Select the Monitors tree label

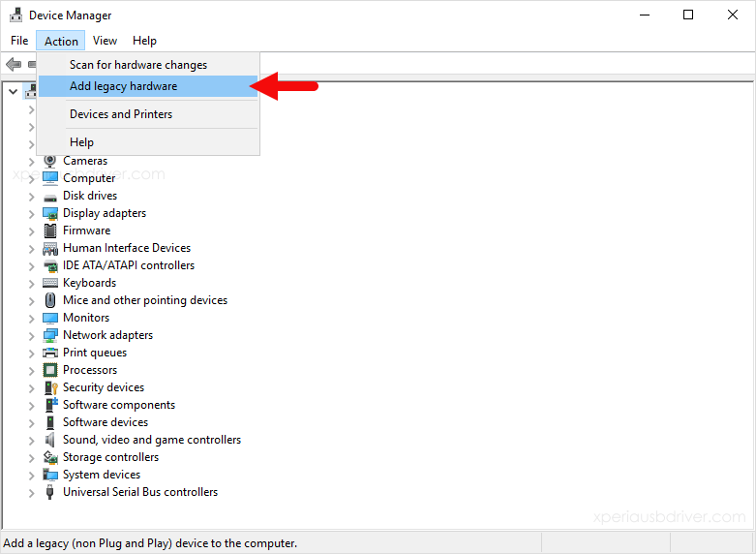86,318
